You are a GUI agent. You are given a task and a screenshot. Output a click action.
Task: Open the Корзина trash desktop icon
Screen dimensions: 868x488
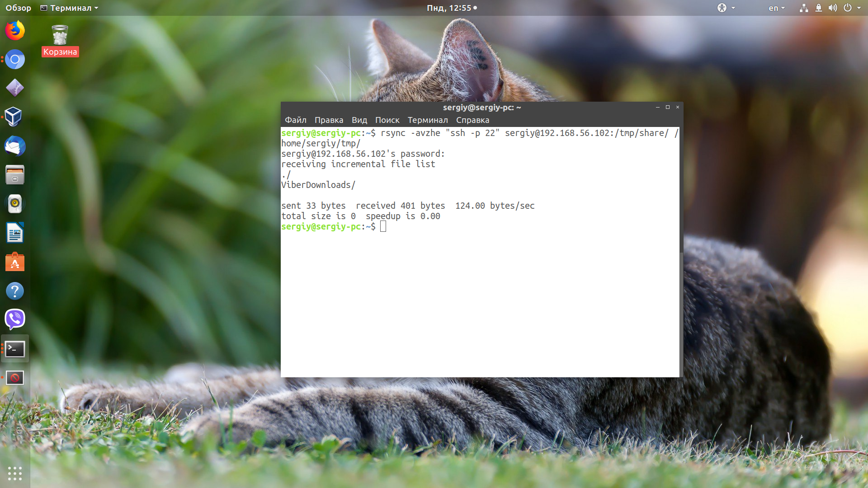(x=60, y=41)
